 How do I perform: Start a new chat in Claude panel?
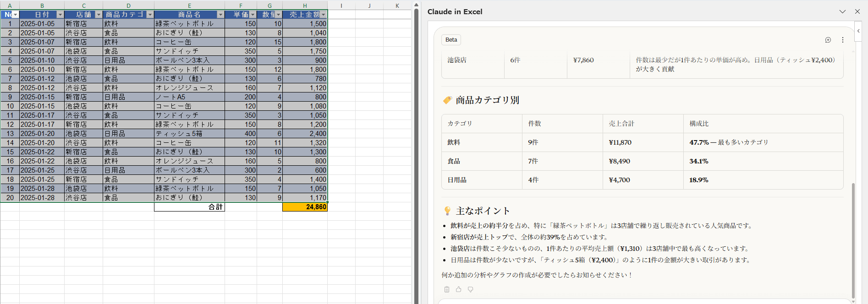(828, 40)
